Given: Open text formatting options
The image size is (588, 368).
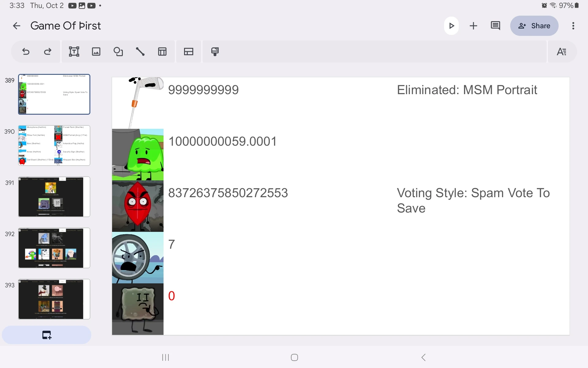Looking at the screenshot, I should tap(561, 52).
